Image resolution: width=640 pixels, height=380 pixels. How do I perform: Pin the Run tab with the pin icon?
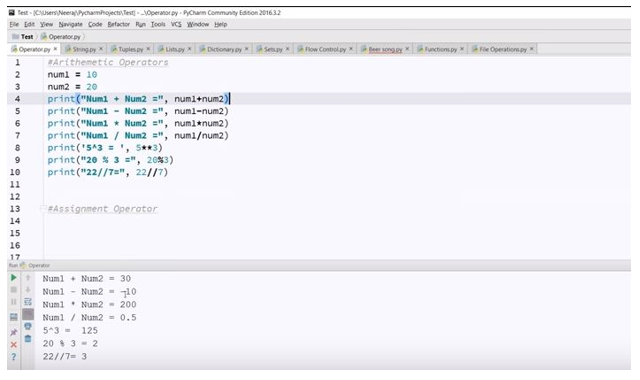click(x=13, y=332)
